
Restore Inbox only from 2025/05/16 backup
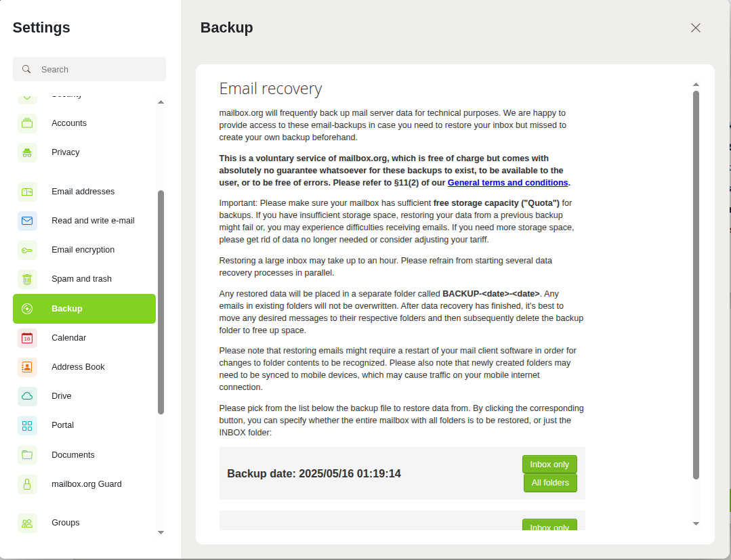coord(549,465)
